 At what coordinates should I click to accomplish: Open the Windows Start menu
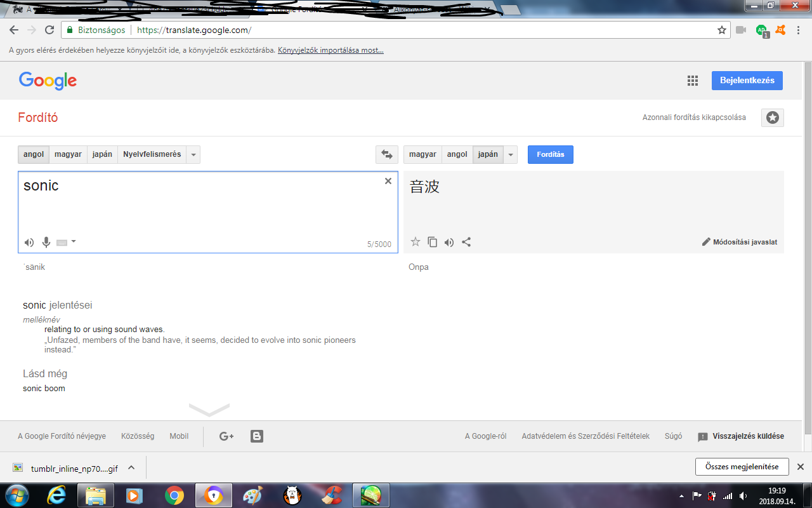(x=17, y=495)
